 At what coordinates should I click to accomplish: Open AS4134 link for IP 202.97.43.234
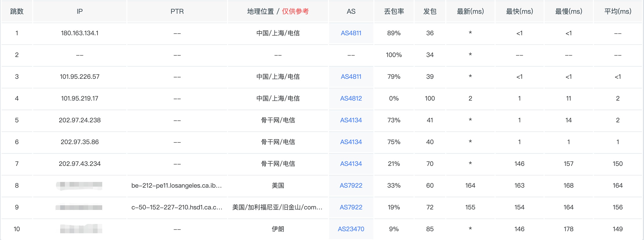coord(351,164)
